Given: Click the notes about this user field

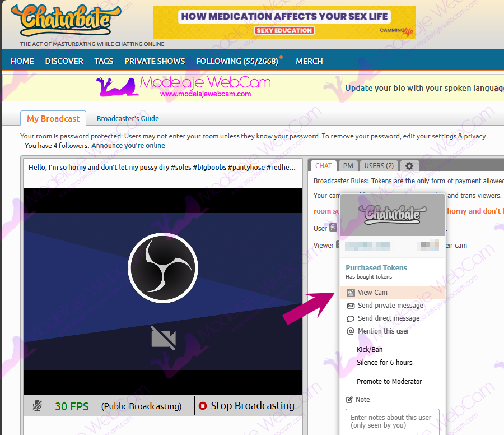Looking at the screenshot, I should (x=392, y=422).
